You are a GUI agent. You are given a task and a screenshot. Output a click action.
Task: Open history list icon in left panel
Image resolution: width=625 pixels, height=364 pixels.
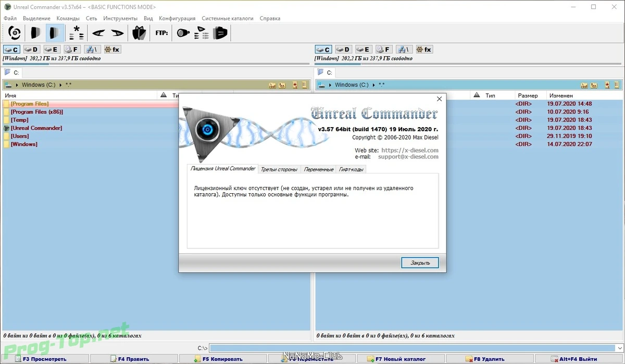305,85
